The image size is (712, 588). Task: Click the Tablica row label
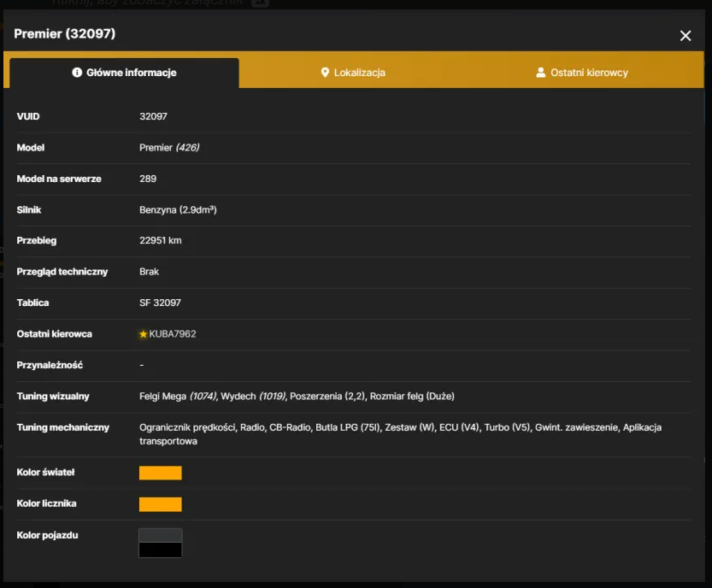(x=32, y=303)
